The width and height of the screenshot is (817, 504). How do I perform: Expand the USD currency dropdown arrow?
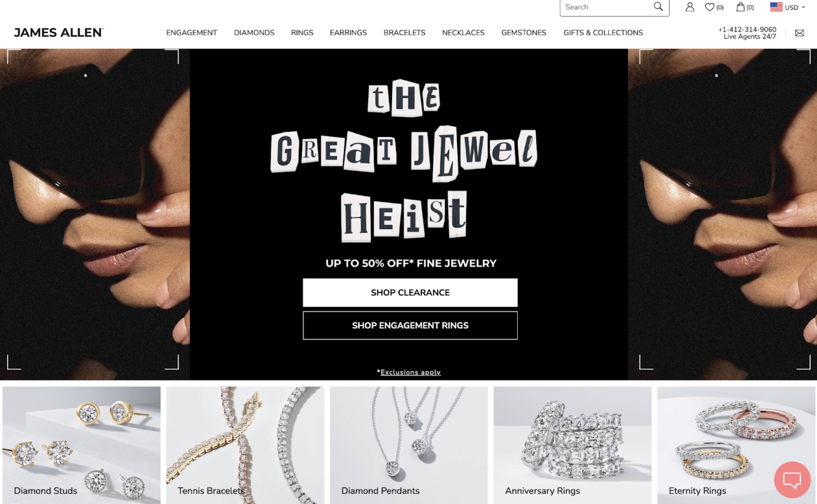[803, 7]
